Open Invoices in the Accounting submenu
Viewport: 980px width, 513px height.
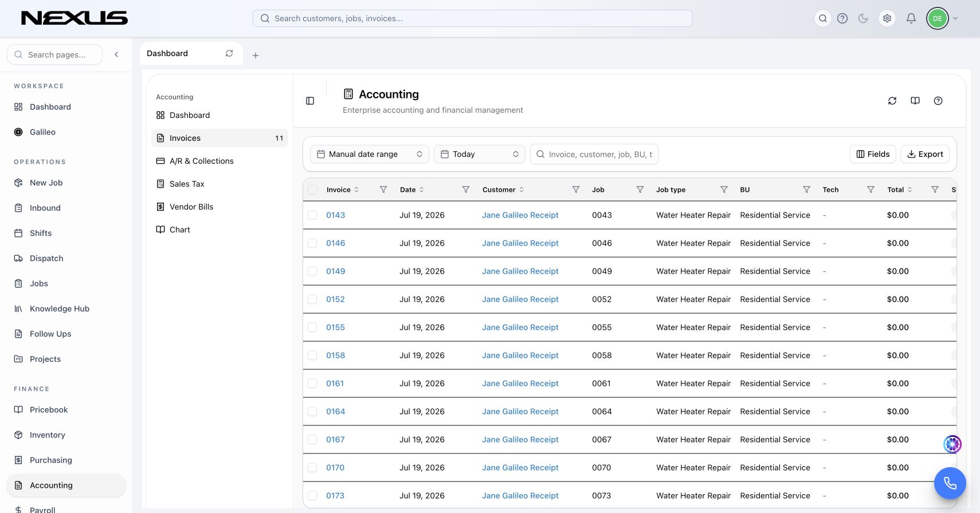point(219,138)
